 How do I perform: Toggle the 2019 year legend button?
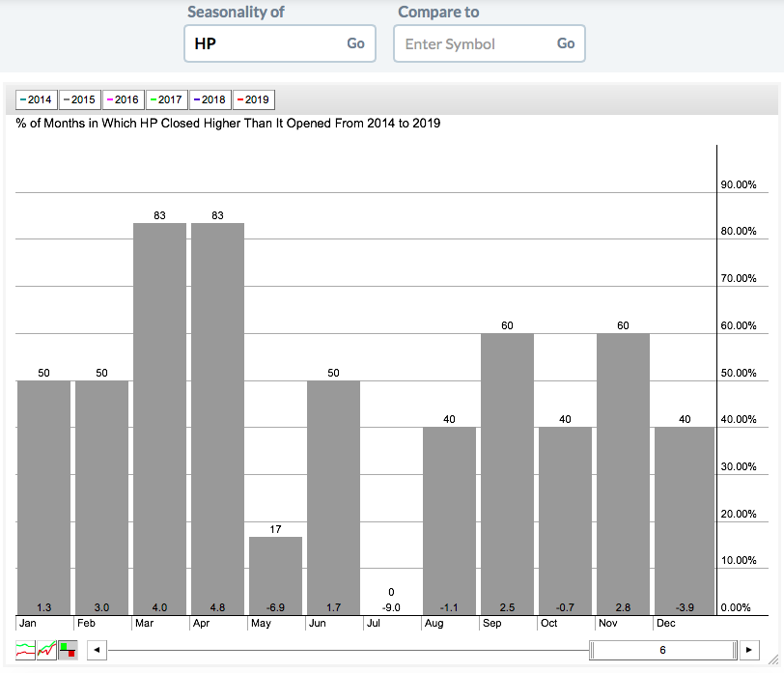[x=254, y=99]
